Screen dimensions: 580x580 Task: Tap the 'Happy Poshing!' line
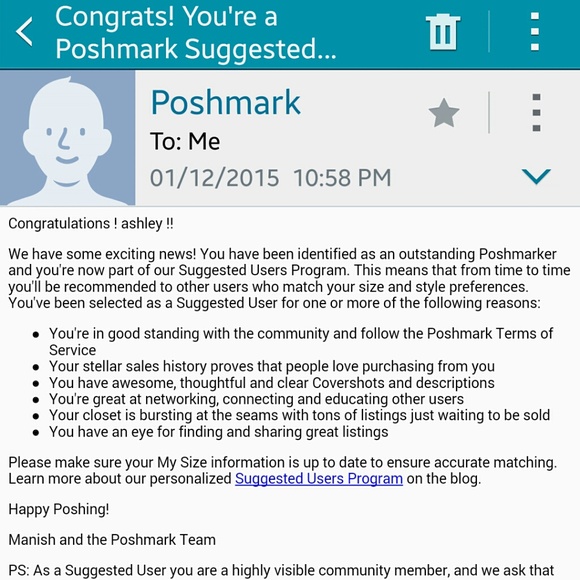tap(58, 509)
